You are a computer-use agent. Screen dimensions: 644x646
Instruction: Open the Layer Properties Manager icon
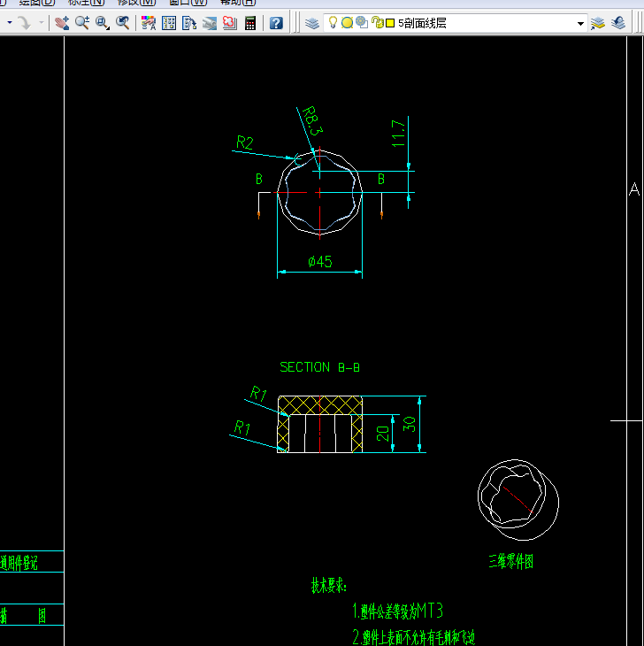pyautogui.click(x=312, y=23)
